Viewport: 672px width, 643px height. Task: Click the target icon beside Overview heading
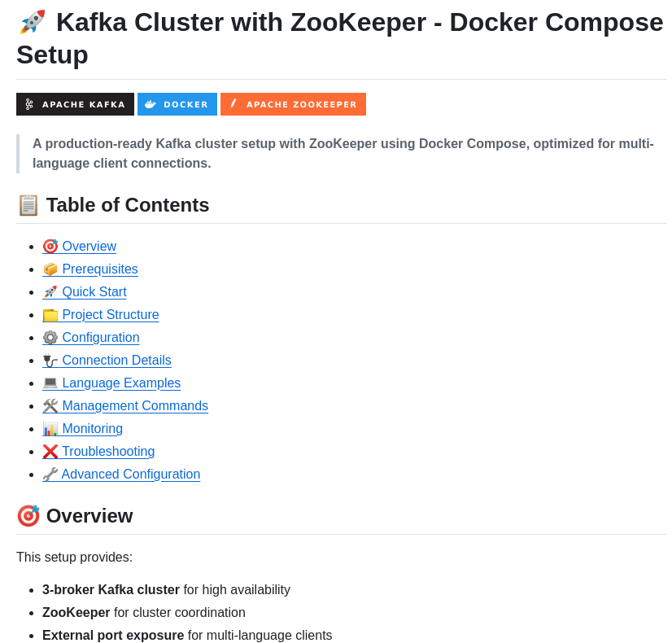point(28,516)
